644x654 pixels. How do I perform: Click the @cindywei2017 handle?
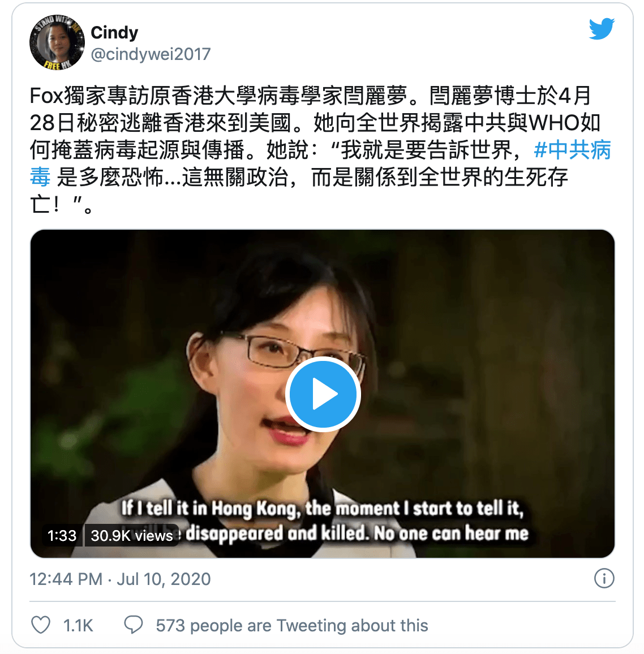(151, 54)
